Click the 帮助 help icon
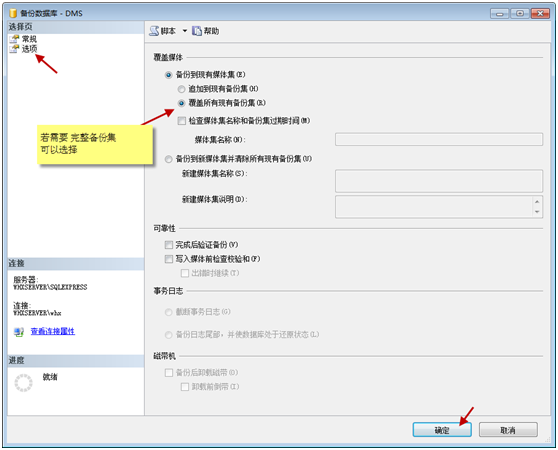The image size is (558, 450). [x=197, y=31]
